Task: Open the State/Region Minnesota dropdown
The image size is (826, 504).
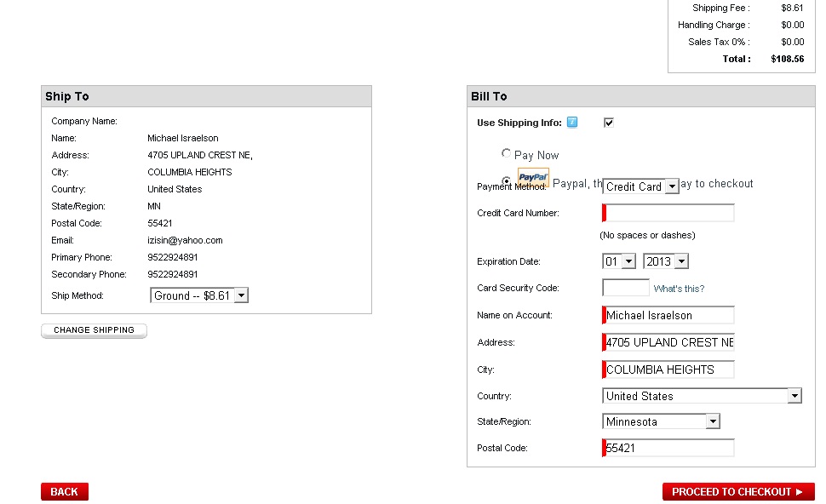Action: point(661,421)
